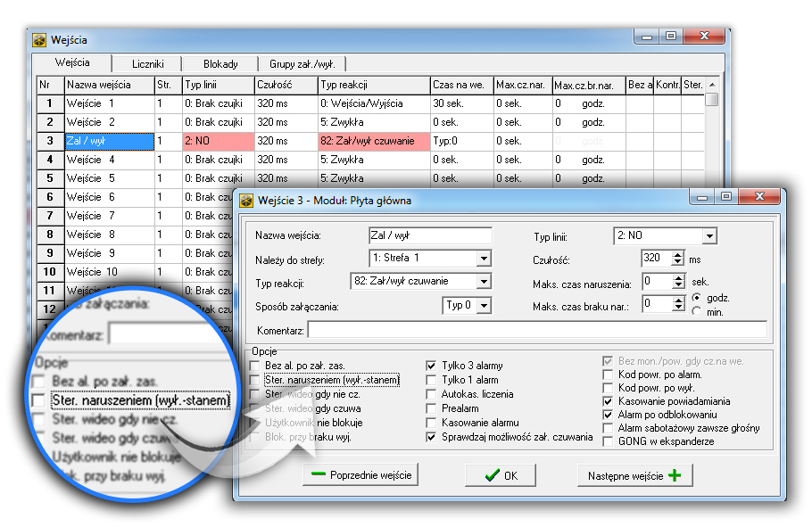Select the min. radio button
812x527 pixels.
(697, 310)
